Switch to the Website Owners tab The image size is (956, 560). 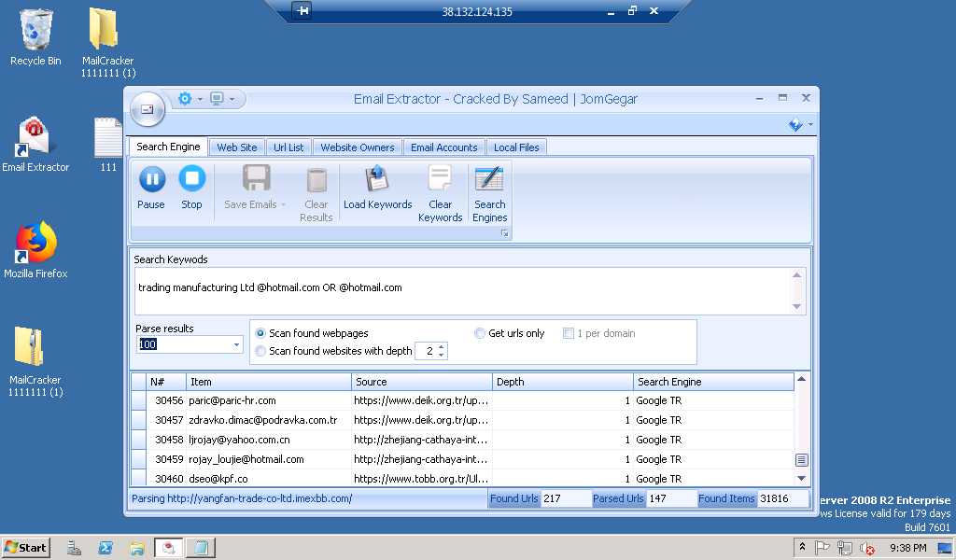point(358,147)
